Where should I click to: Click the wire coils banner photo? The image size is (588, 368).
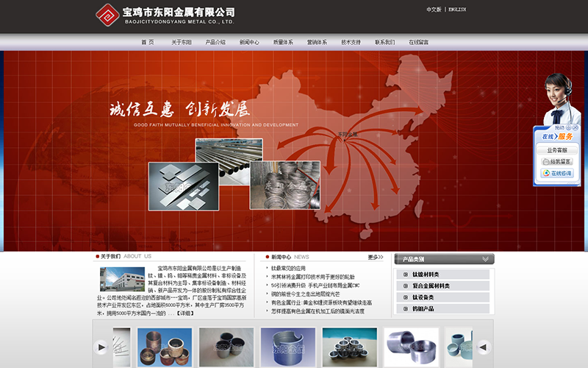(x=285, y=185)
